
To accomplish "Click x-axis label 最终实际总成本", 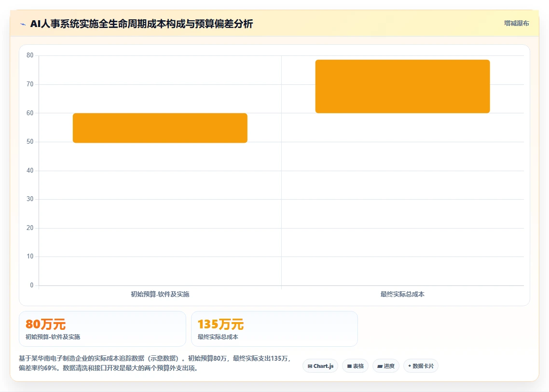I will pos(403,294).
